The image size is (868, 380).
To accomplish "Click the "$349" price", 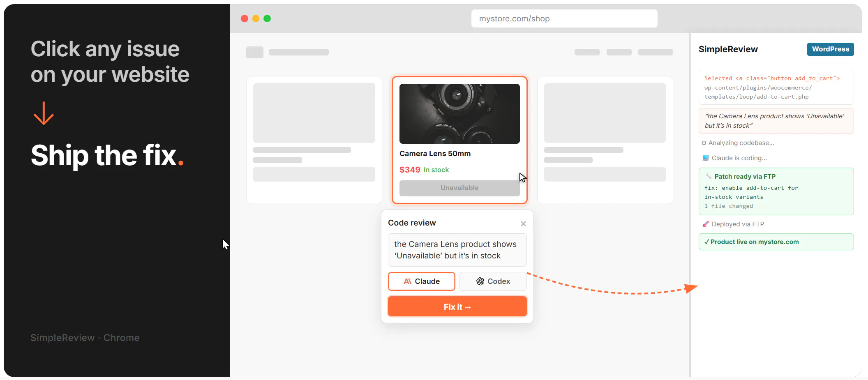I will (410, 170).
